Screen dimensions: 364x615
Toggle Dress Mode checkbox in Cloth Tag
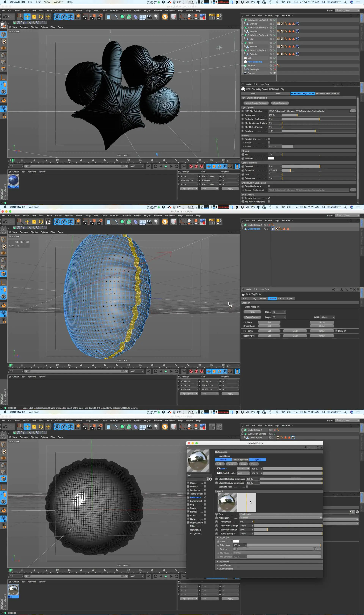258,307
